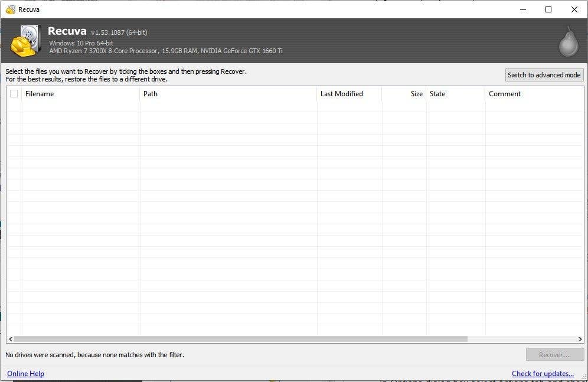
Task: Sort the list by the Filename column
Action: click(x=80, y=94)
